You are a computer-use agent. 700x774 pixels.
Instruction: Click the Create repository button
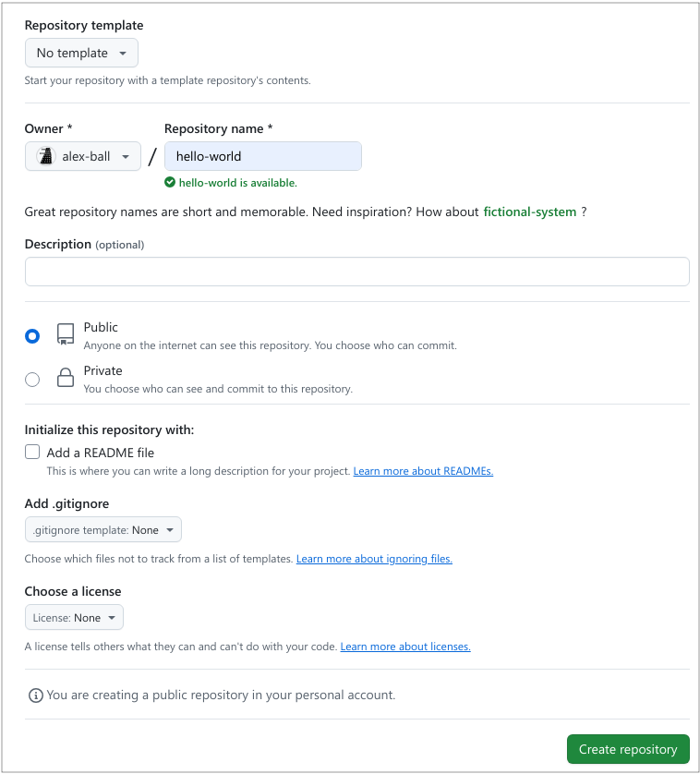(628, 750)
